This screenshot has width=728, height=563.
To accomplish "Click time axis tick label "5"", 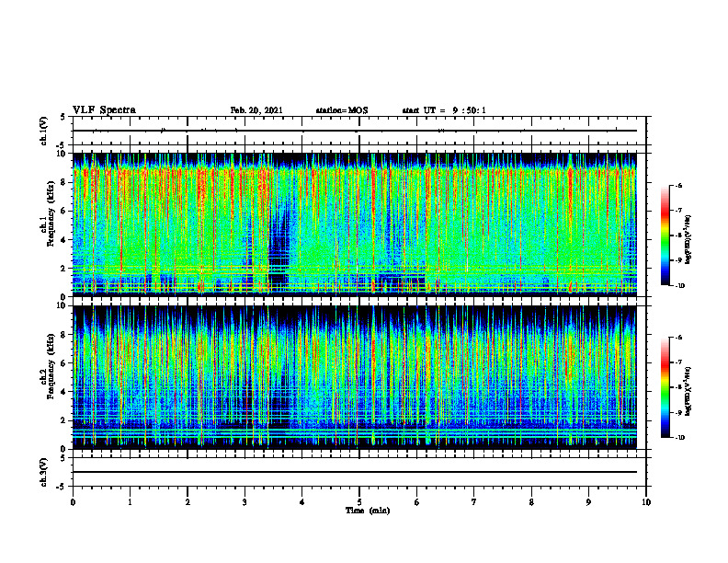I will tap(359, 502).
